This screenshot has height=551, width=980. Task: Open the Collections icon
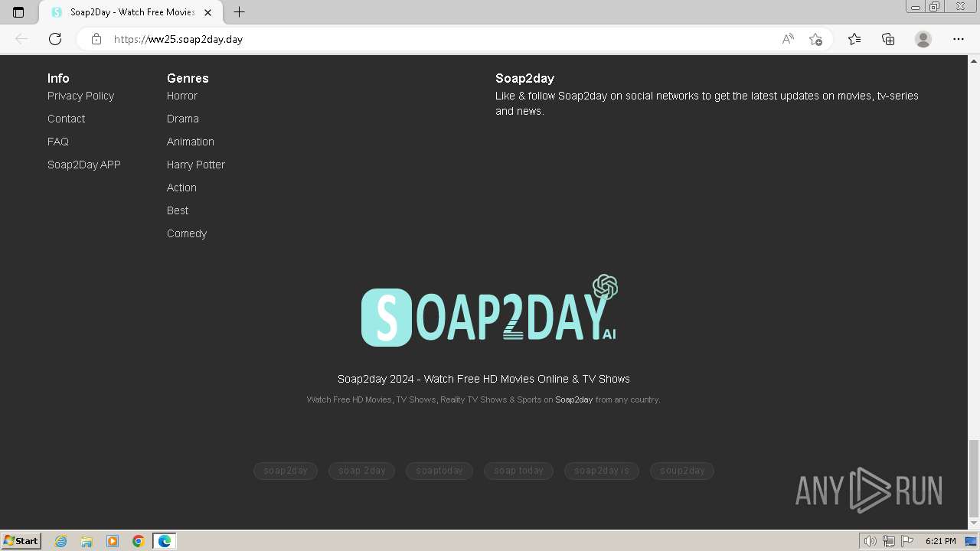coord(888,39)
